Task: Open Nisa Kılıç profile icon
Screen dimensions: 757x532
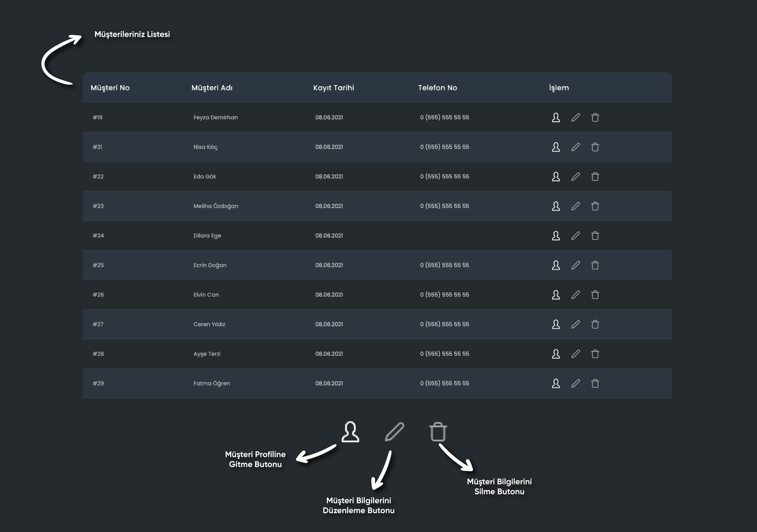Action: (556, 147)
